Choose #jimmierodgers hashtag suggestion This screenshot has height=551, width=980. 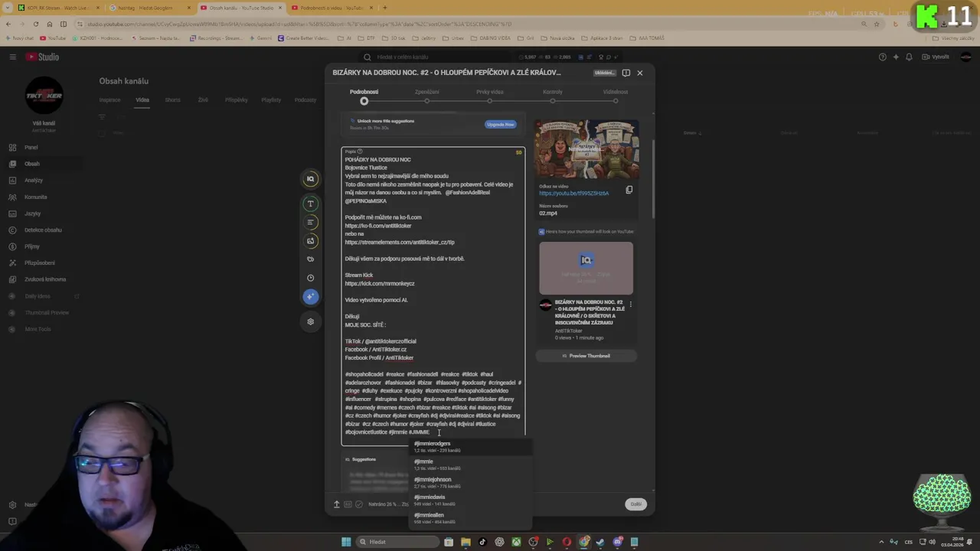[x=470, y=447]
